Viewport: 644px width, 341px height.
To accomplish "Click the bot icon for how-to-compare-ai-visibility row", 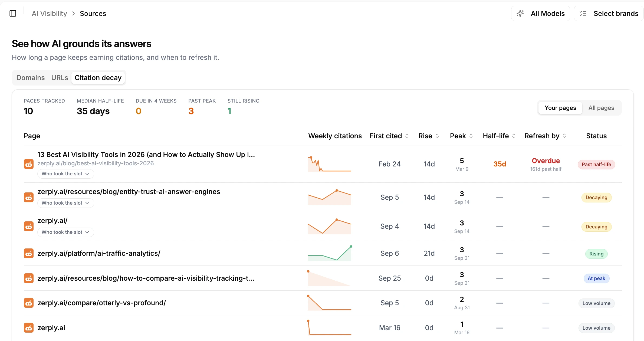I will click(29, 278).
